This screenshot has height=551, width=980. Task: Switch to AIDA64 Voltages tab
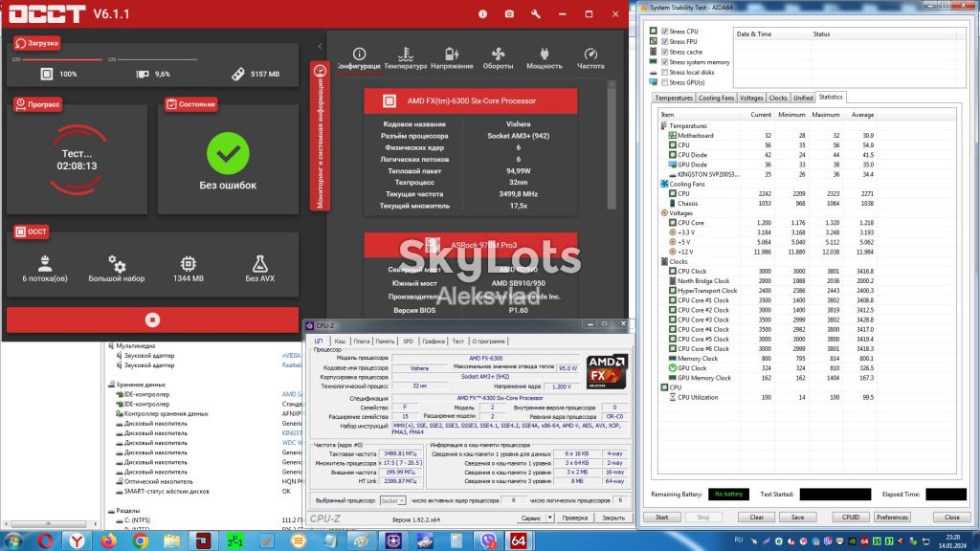tap(751, 99)
